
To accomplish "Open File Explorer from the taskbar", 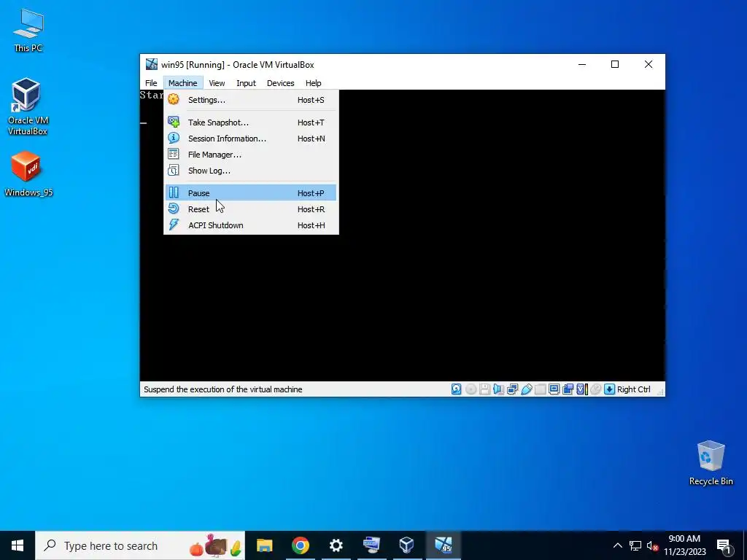I will pos(264,545).
